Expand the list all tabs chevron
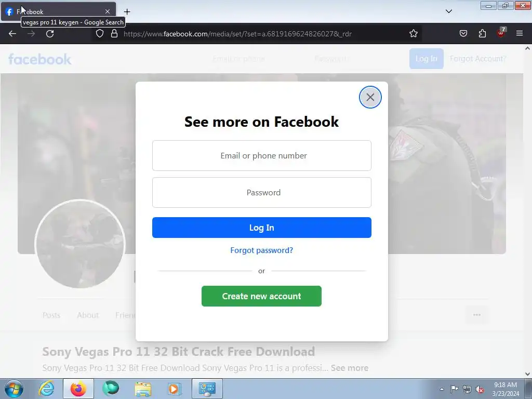The width and height of the screenshot is (532, 399). pyautogui.click(x=449, y=11)
